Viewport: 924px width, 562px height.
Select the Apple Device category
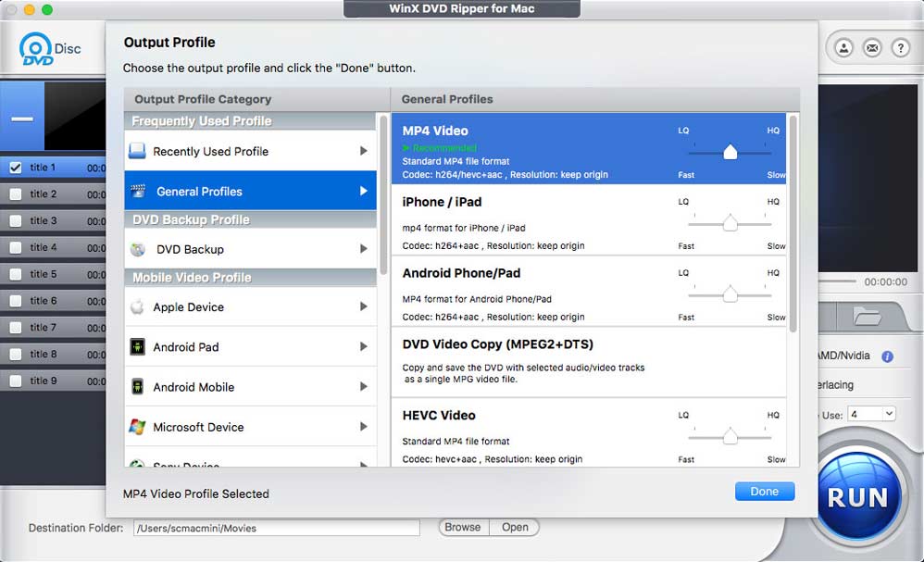pyautogui.click(x=251, y=306)
